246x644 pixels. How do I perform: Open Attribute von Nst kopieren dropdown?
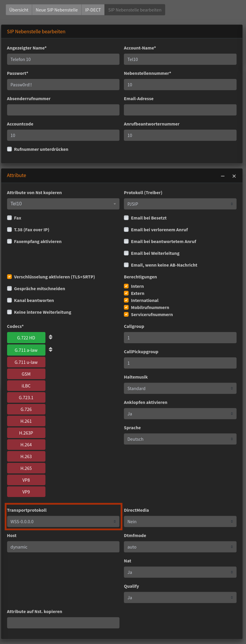(x=63, y=204)
